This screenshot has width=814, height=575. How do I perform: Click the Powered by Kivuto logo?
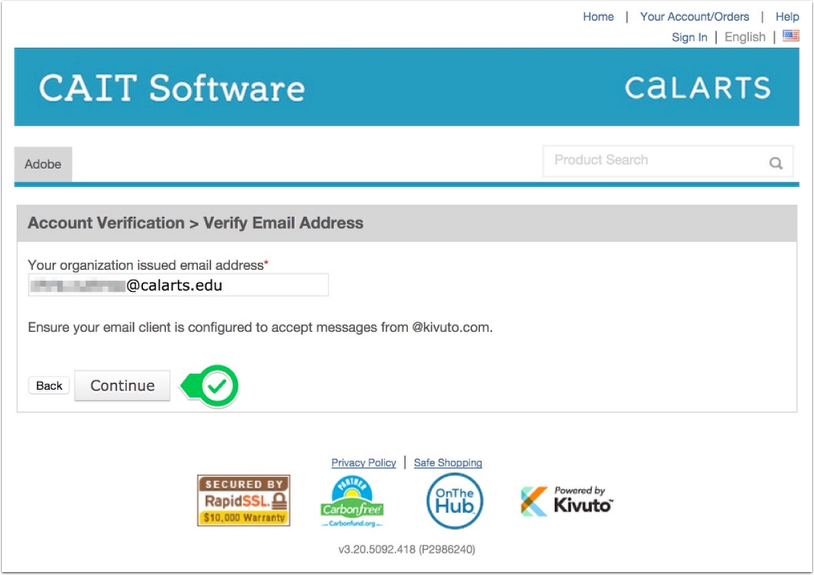coord(566,501)
